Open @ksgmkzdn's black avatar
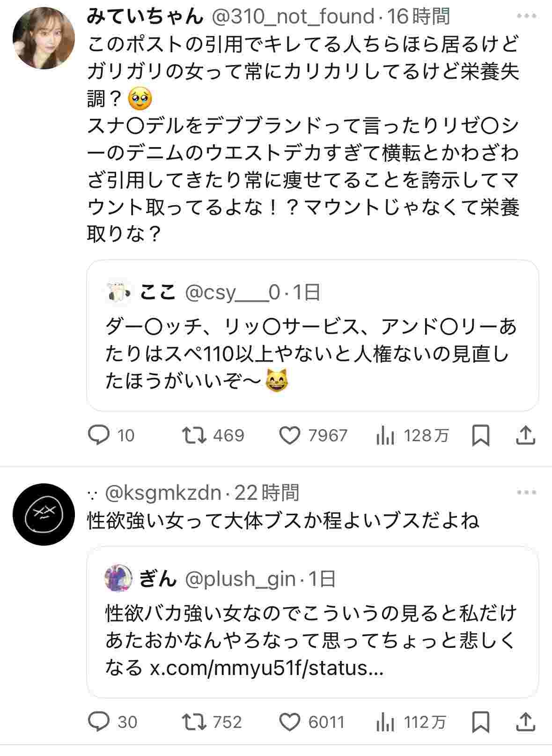552x756 pixels. (x=44, y=514)
